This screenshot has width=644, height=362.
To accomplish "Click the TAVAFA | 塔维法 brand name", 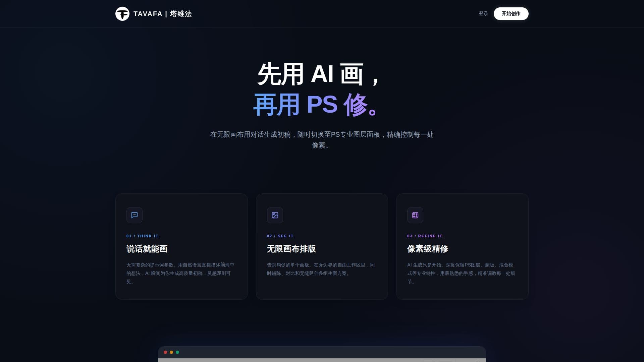I will click(x=163, y=14).
